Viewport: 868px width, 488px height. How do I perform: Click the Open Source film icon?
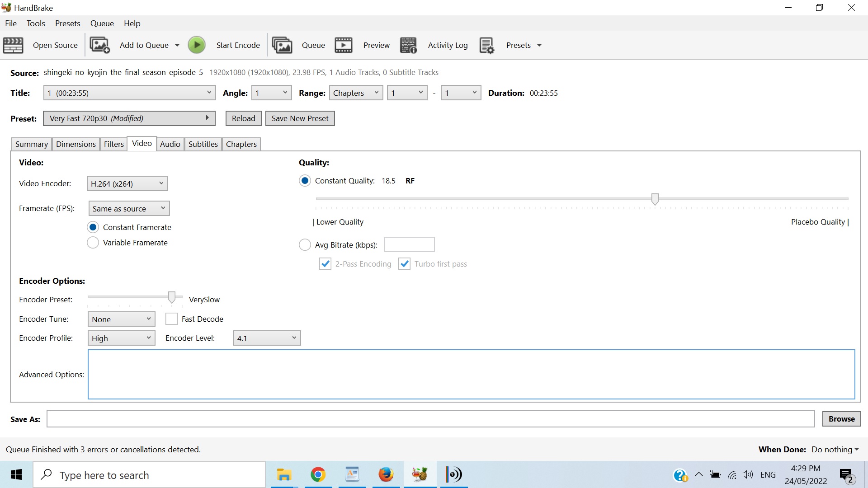coord(13,45)
